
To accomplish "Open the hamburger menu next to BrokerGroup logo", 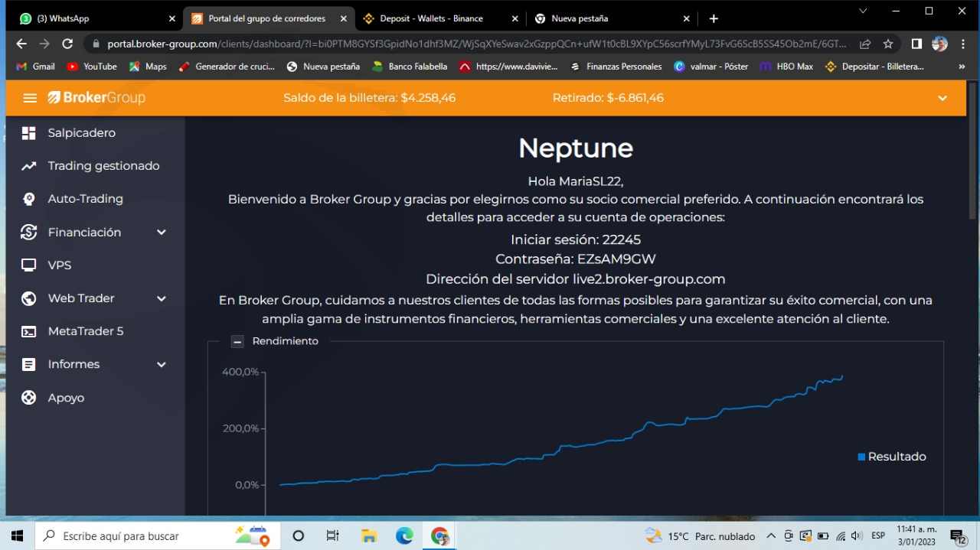I will (30, 98).
